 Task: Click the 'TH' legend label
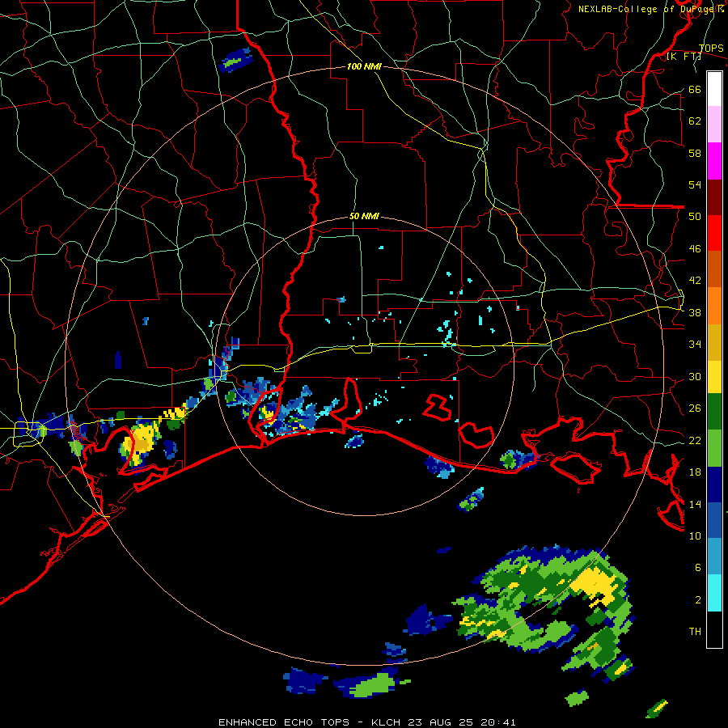(x=695, y=631)
